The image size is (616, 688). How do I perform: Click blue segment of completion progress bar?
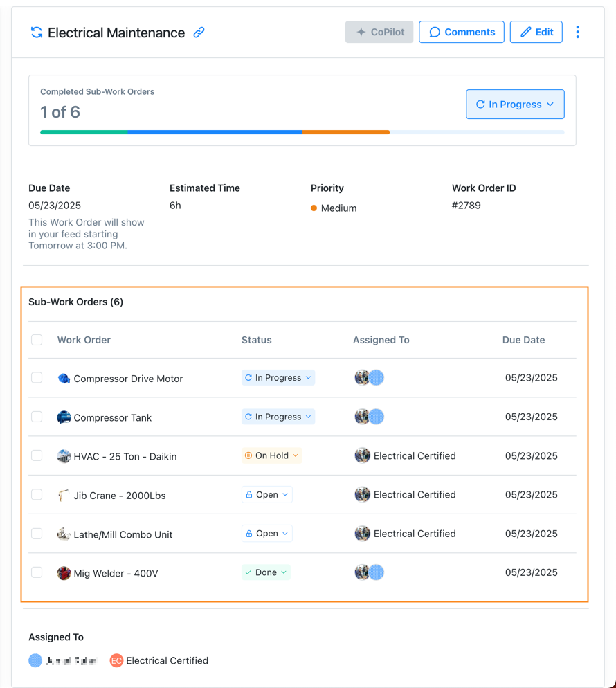(215, 132)
